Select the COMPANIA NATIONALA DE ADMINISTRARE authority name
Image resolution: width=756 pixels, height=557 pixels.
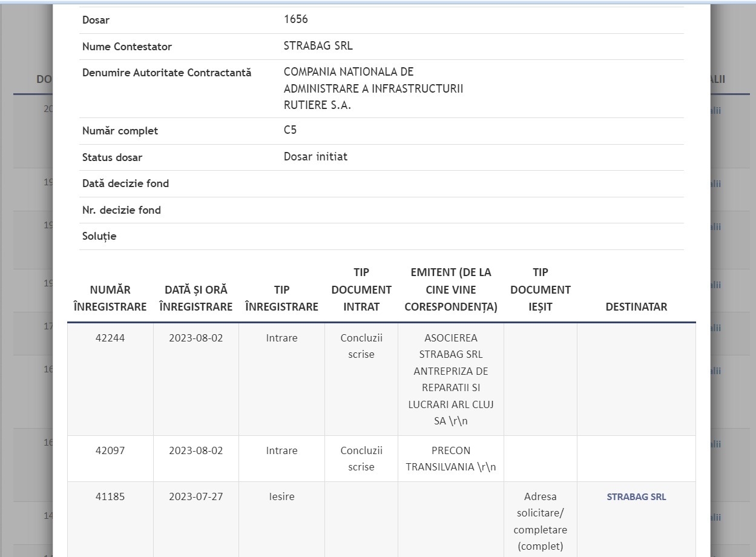point(373,88)
